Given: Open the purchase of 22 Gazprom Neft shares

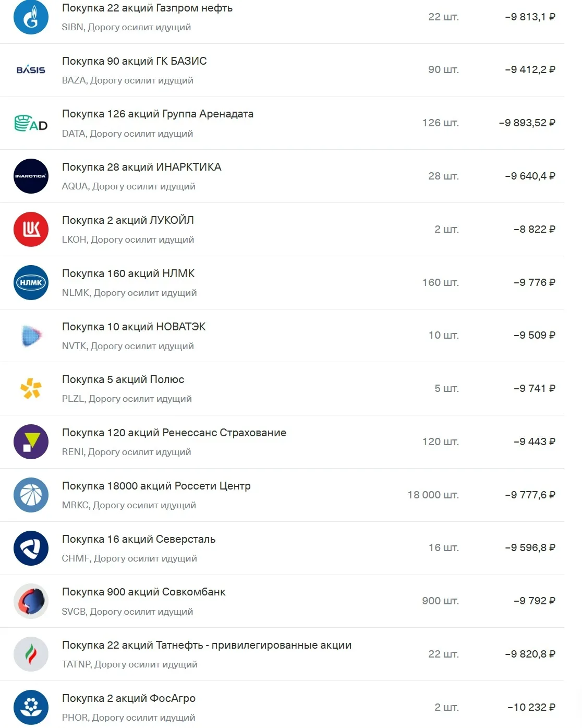Looking at the screenshot, I should [282, 18].
